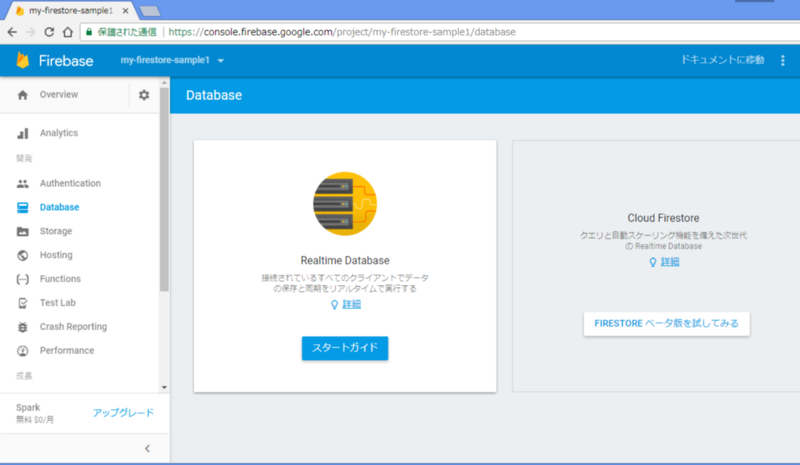
Task: Click the Realtime Database title
Action: [345, 261]
